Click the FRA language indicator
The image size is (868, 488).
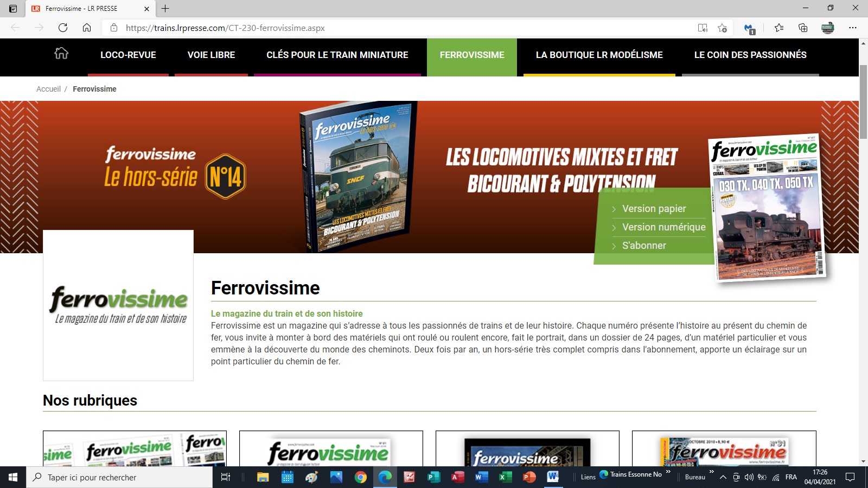(791, 477)
